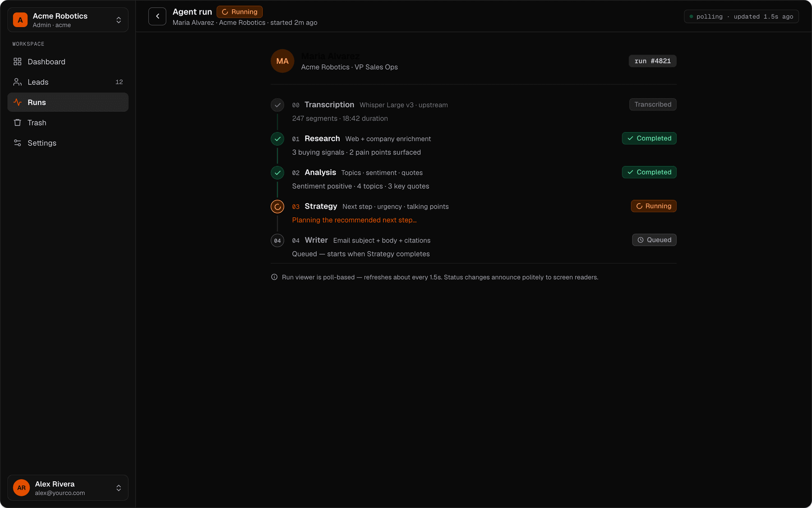Select the Analysis step title

click(320, 172)
